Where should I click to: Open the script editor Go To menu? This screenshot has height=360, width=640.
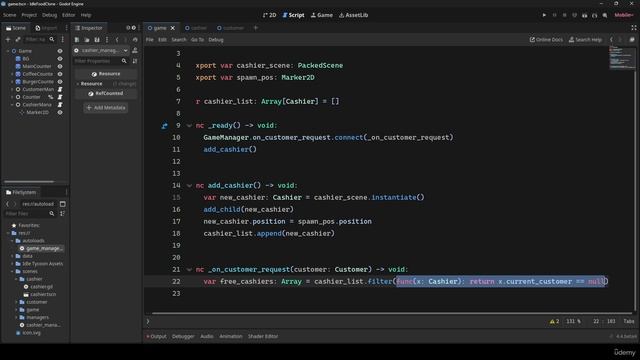[x=197, y=40]
